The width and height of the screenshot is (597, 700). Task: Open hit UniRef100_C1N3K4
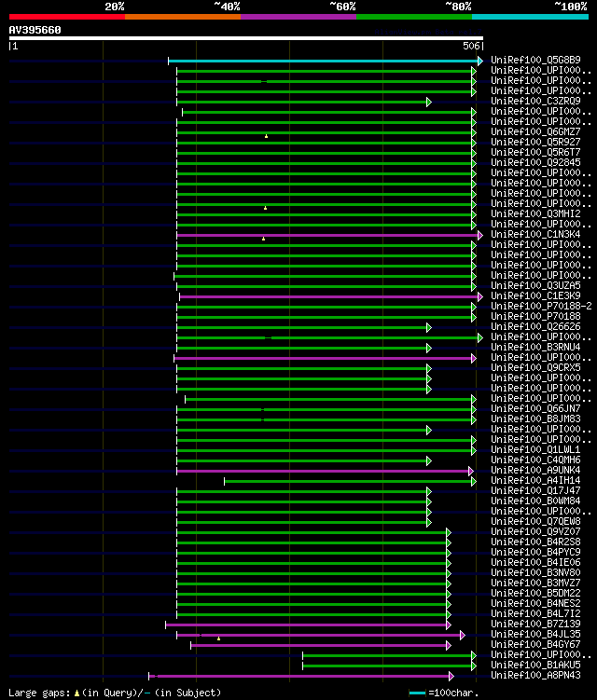pyautogui.click(x=535, y=234)
